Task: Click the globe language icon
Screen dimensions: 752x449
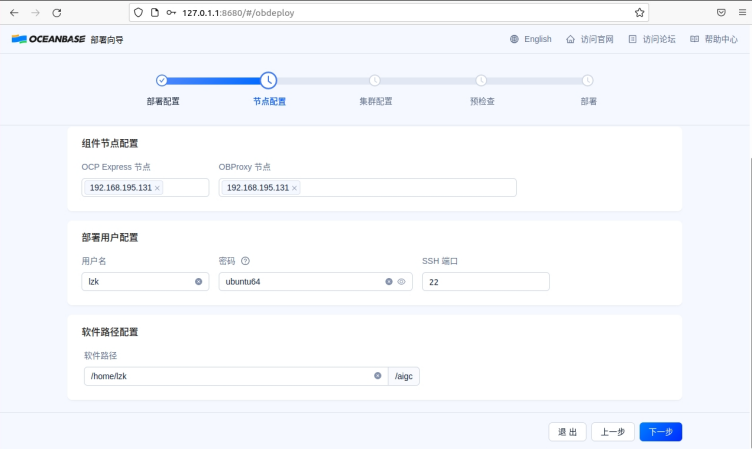Action: click(x=514, y=39)
